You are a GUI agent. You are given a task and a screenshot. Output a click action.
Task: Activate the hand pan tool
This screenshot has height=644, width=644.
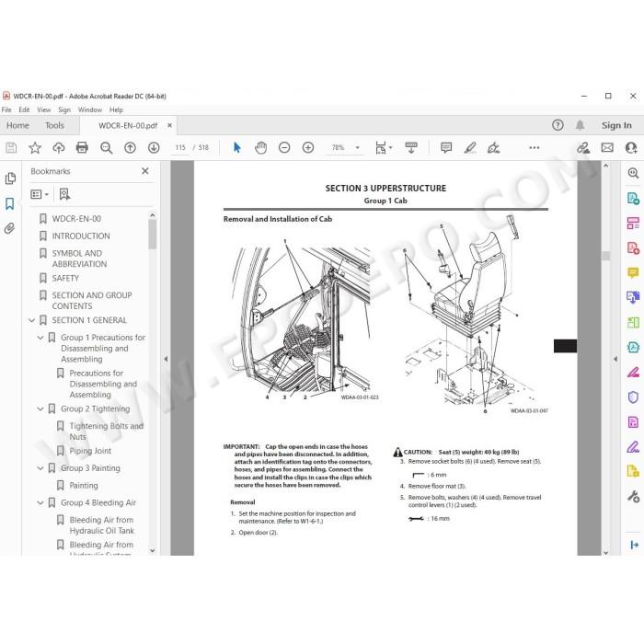click(x=260, y=147)
